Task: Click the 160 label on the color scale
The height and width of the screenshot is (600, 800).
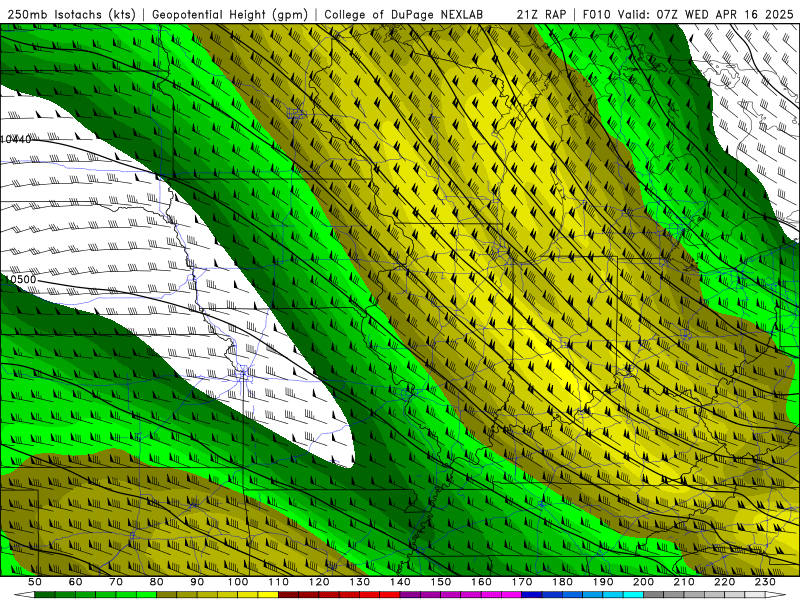Action: tap(481, 582)
